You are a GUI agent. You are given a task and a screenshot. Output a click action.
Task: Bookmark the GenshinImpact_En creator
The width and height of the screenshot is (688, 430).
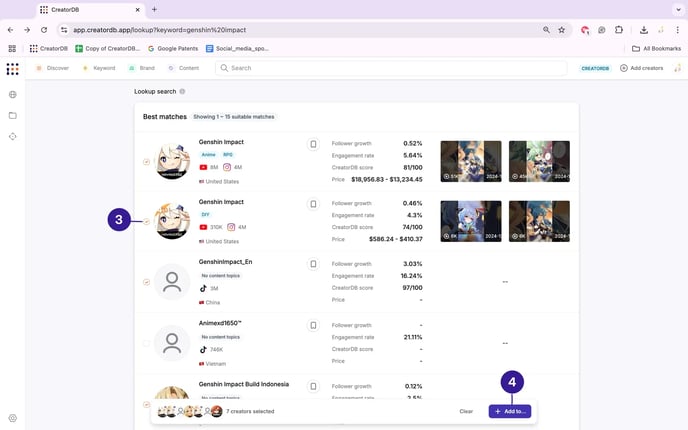pyautogui.click(x=313, y=264)
